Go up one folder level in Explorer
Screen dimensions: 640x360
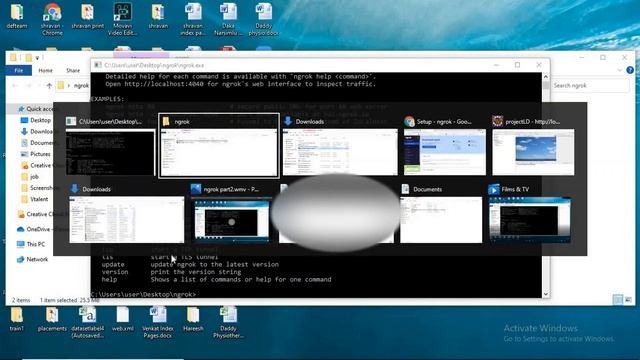(49, 86)
